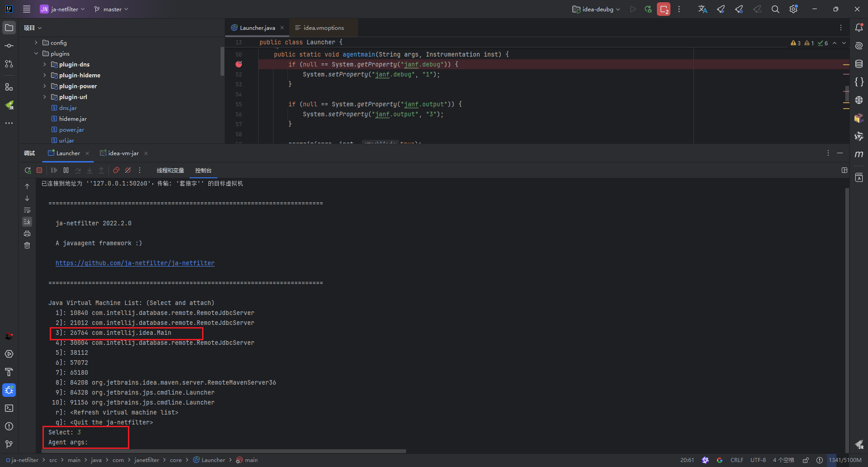This screenshot has width=868, height=467.
Task: Open Pull Requests tool window
Action: tap(9, 64)
